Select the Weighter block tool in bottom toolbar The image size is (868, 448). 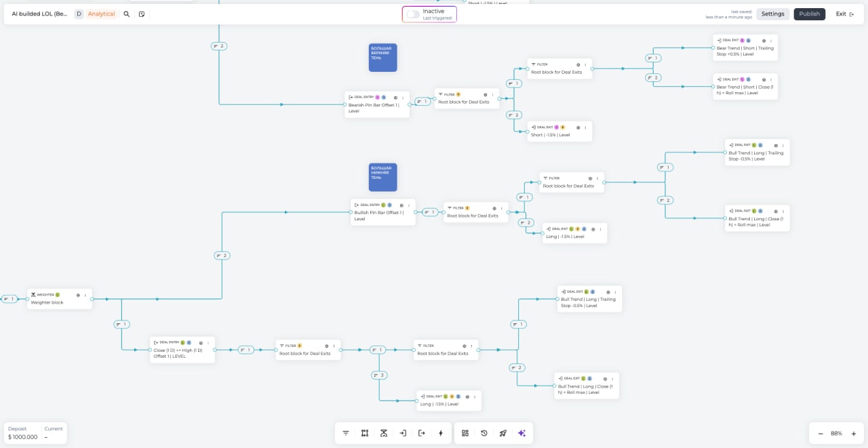click(x=383, y=432)
